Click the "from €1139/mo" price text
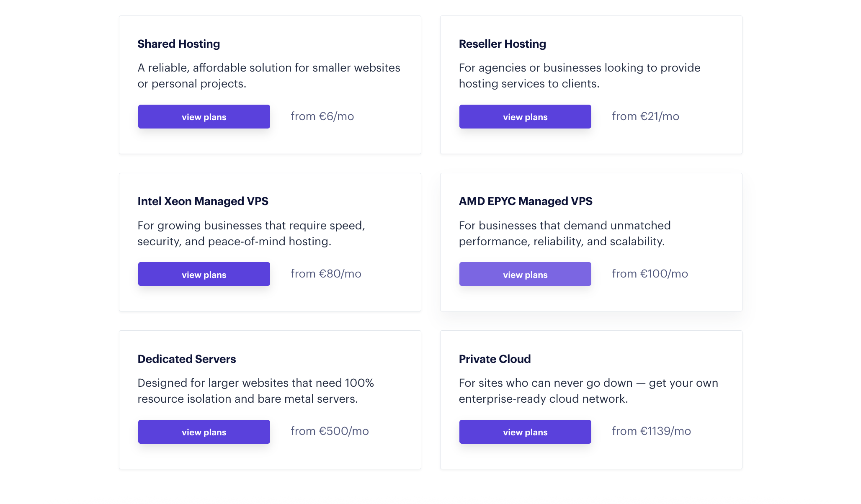This screenshot has height=504, width=861. 651,431
